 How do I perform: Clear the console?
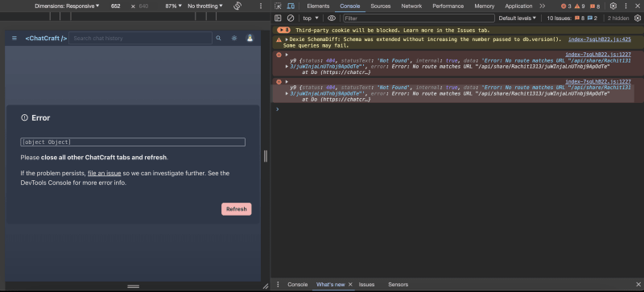291,18
